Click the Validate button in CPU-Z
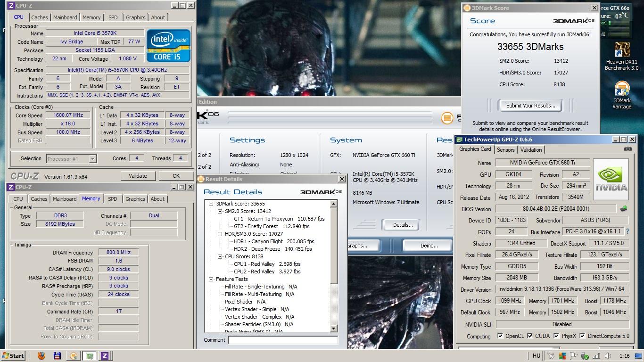Screen dimensions: 644x362 click(x=138, y=176)
